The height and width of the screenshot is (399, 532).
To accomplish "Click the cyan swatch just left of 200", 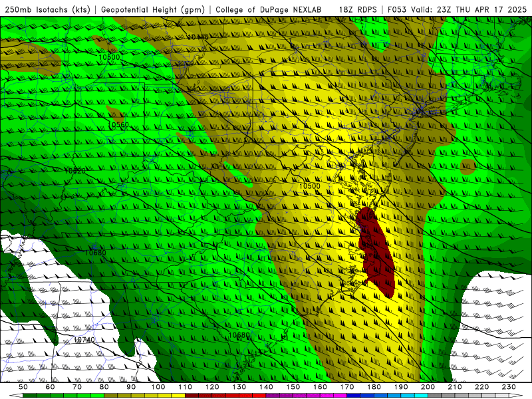I will point(421,396).
